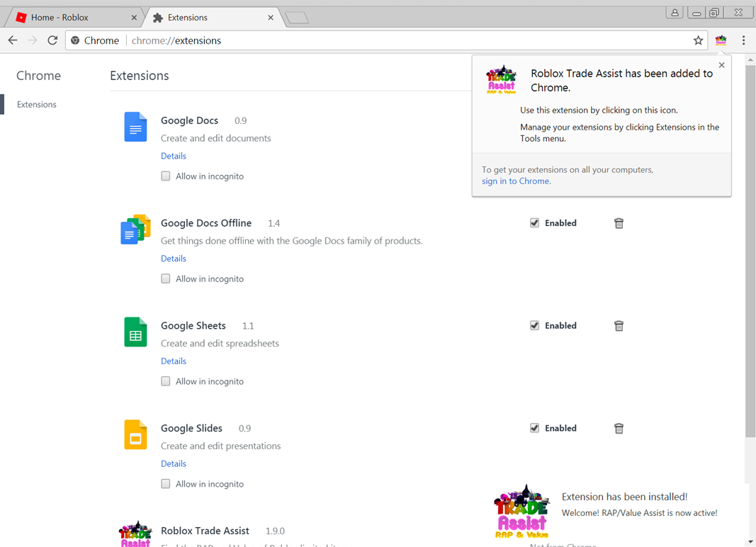The image size is (756, 547).
Task: Open Details for Google Sheets
Action: tap(174, 361)
